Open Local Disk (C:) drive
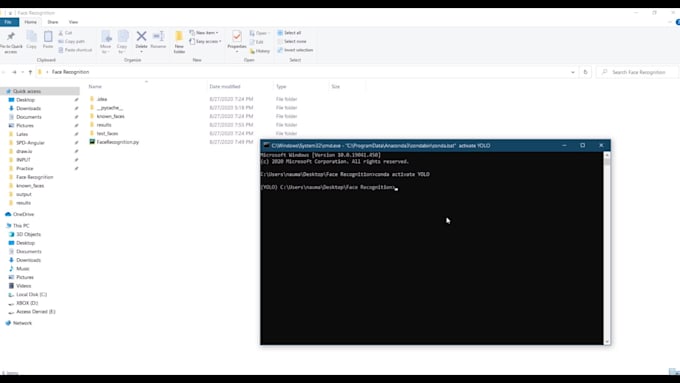This screenshot has width=680, height=383. [x=31, y=295]
